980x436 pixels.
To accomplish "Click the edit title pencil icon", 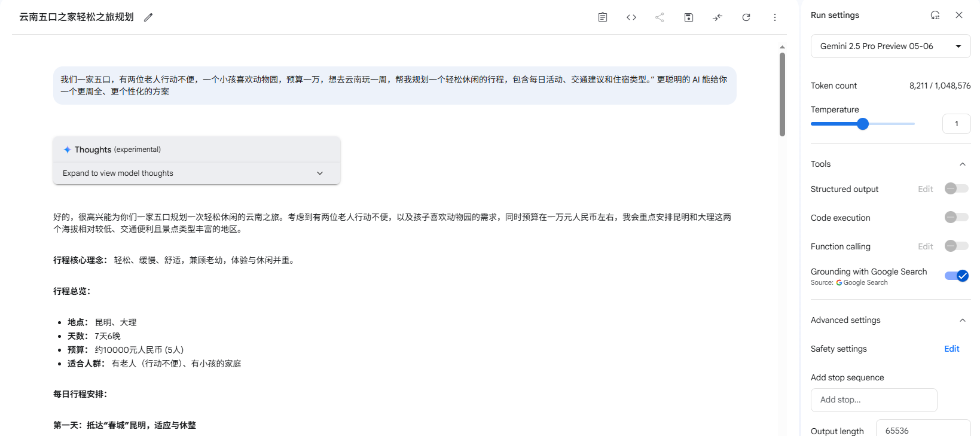I will tap(148, 17).
